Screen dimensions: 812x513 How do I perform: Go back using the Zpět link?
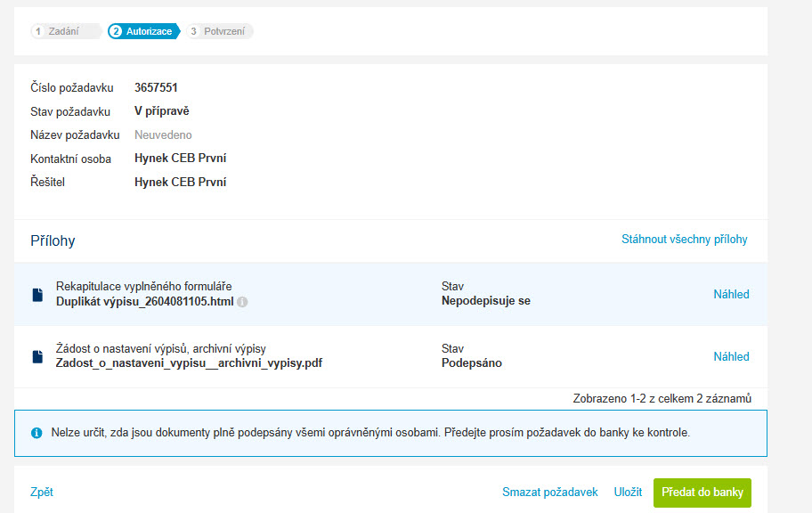[x=42, y=493]
